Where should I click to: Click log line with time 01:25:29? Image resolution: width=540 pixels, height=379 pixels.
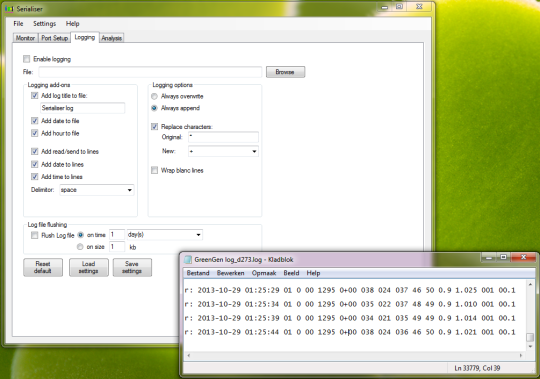(350, 290)
